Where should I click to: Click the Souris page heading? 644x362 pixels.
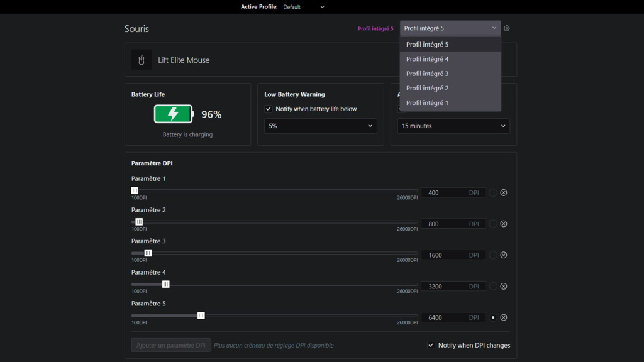[136, 29]
